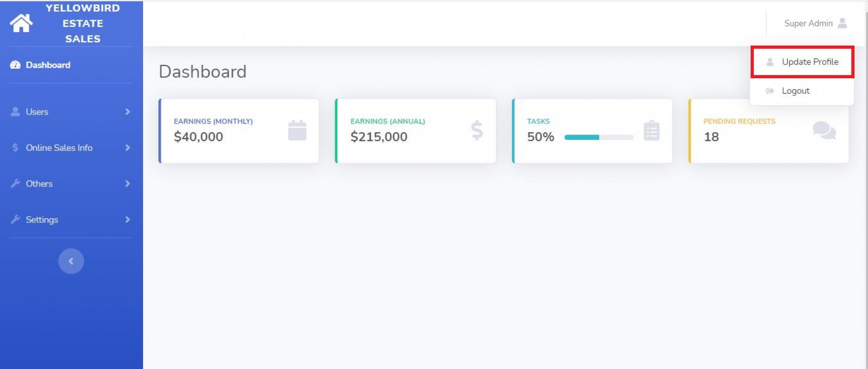Click the calendar icon on monthly earnings card

point(297,130)
